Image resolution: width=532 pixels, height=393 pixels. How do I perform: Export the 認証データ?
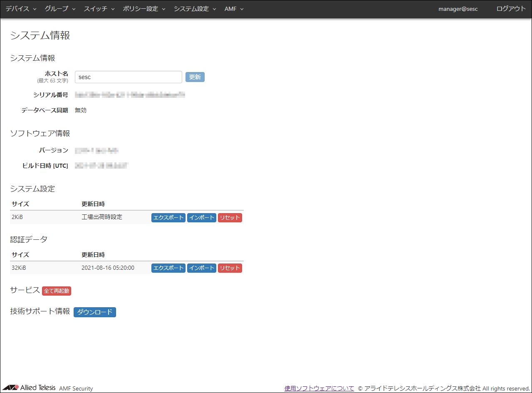(x=168, y=268)
